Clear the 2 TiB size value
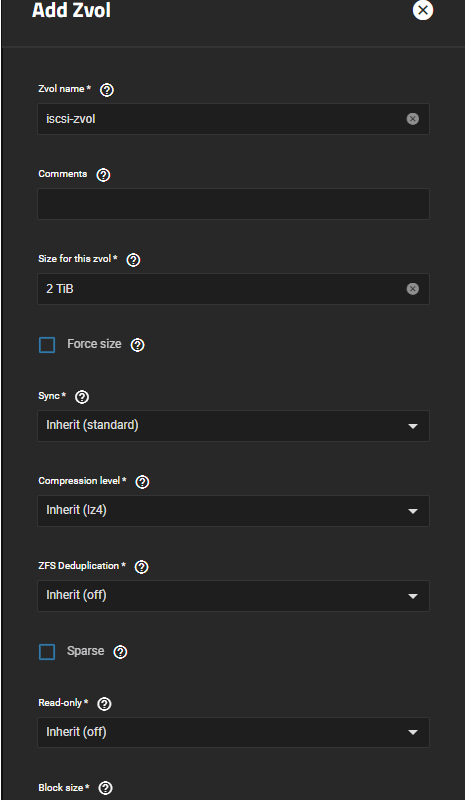The image size is (465, 800). 412,289
